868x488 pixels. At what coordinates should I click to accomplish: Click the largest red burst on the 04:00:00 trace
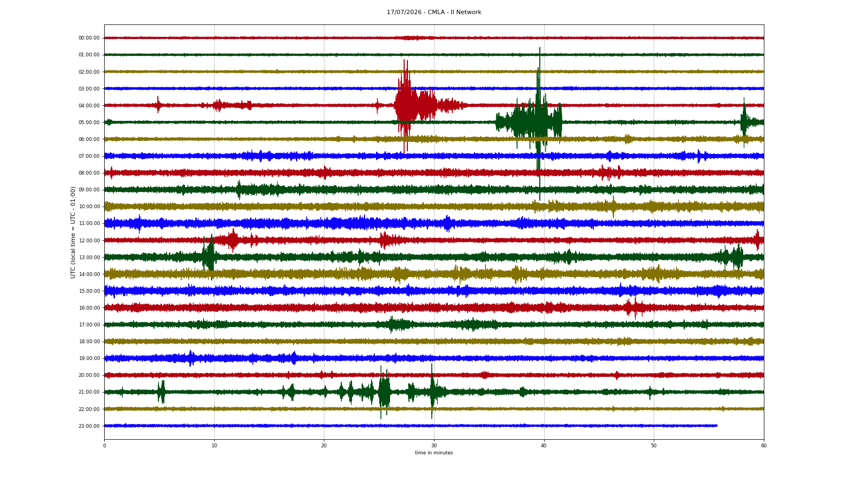tap(407, 105)
